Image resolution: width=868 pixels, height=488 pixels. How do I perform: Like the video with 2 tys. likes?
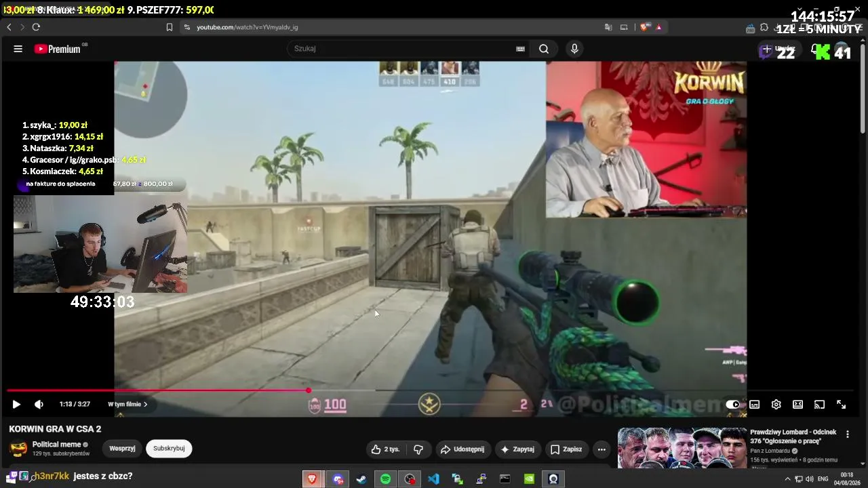[x=385, y=449]
